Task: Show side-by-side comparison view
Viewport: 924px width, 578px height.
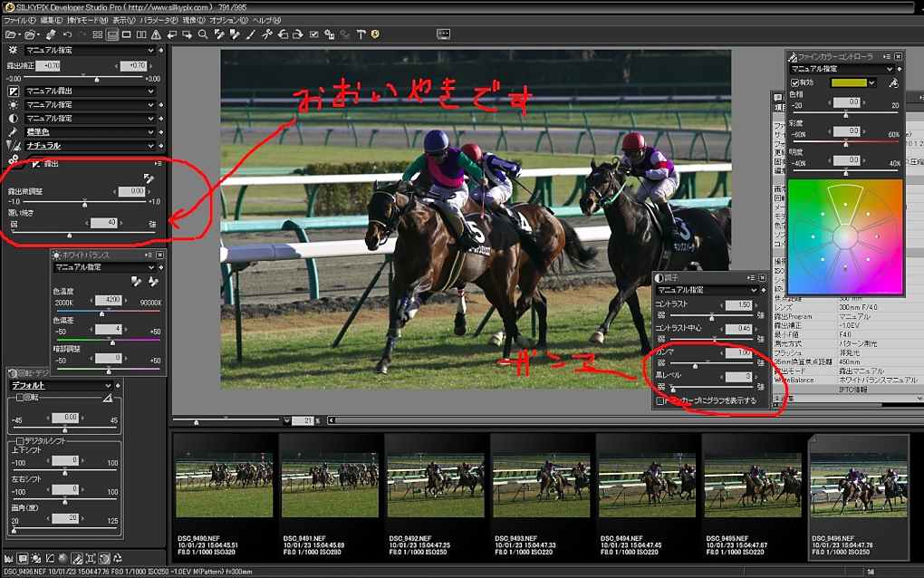Action: coord(141,34)
